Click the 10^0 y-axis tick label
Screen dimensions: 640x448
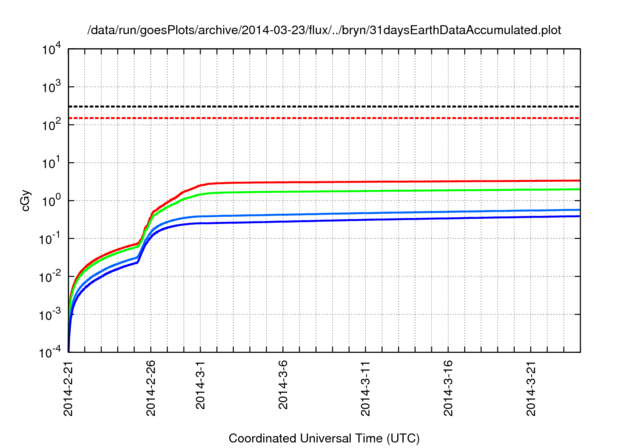point(51,201)
